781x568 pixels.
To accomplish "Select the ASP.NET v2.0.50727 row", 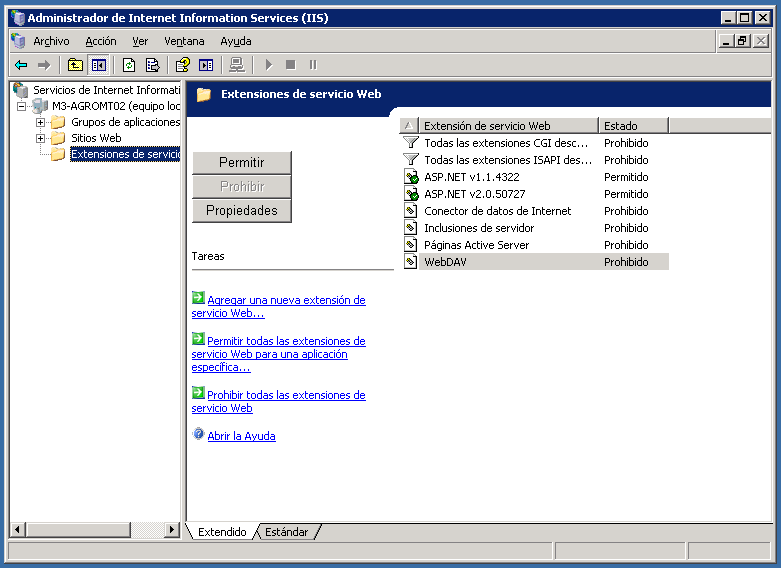I will coord(535,194).
